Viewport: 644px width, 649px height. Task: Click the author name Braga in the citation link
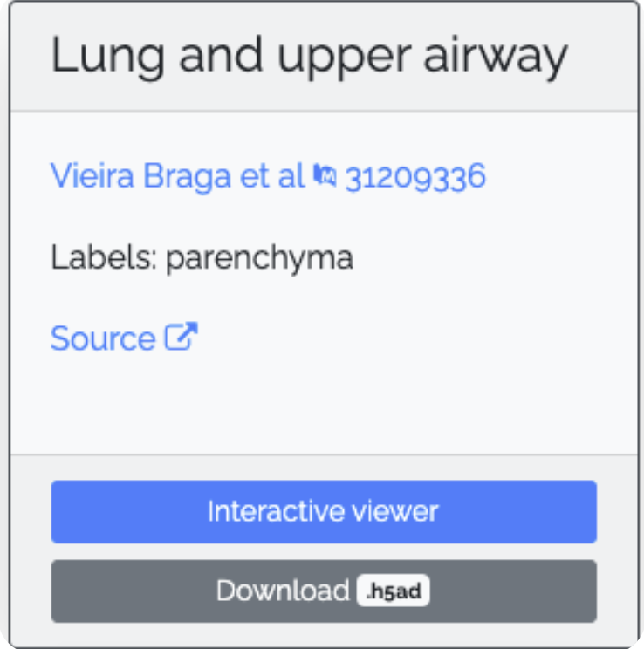tap(187, 178)
